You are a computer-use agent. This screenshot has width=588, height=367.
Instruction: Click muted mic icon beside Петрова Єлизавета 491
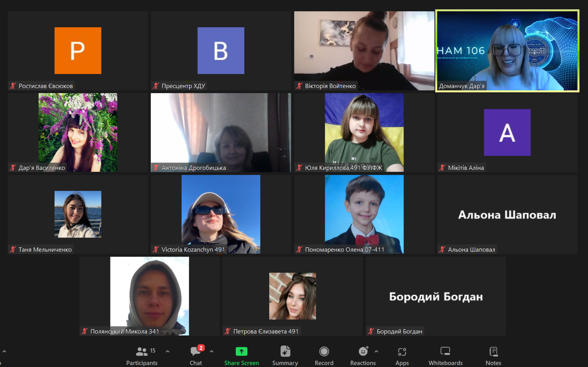coord(228,331)
